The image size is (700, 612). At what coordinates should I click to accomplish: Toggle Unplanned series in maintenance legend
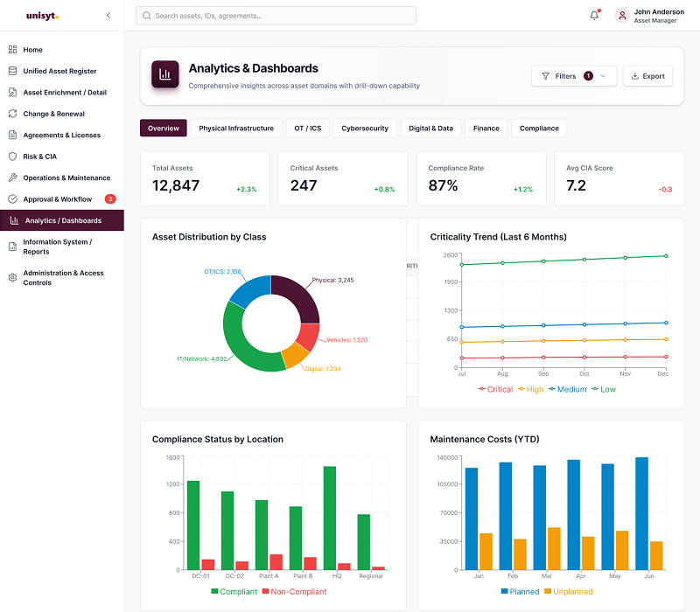[568, 592]
